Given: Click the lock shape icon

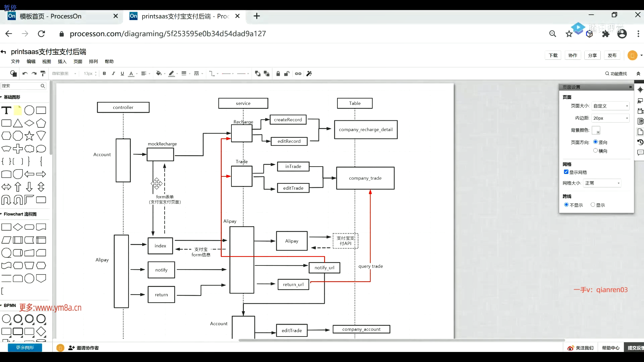Looking at the screenshot, I should pyautogui.click(x=278, y=73).
